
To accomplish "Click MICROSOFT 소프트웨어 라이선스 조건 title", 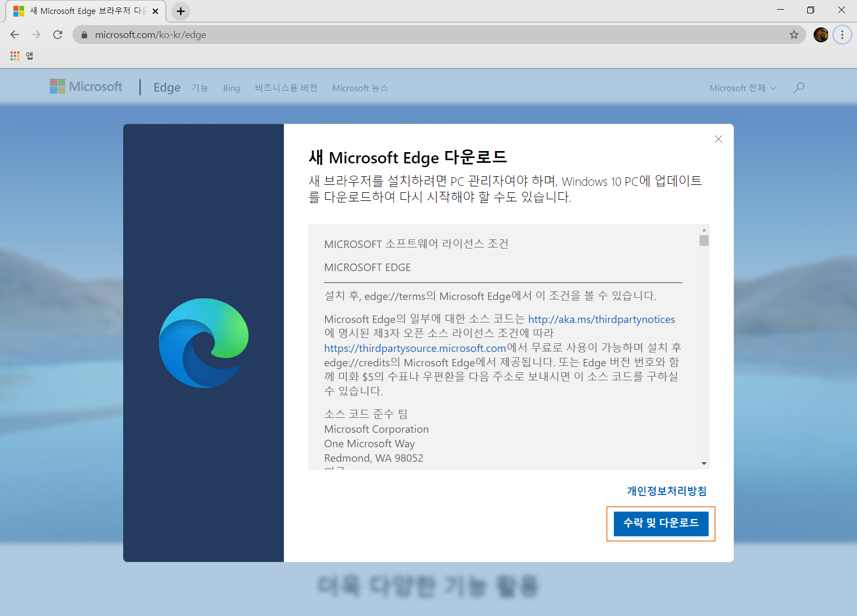I will (416, 244).
